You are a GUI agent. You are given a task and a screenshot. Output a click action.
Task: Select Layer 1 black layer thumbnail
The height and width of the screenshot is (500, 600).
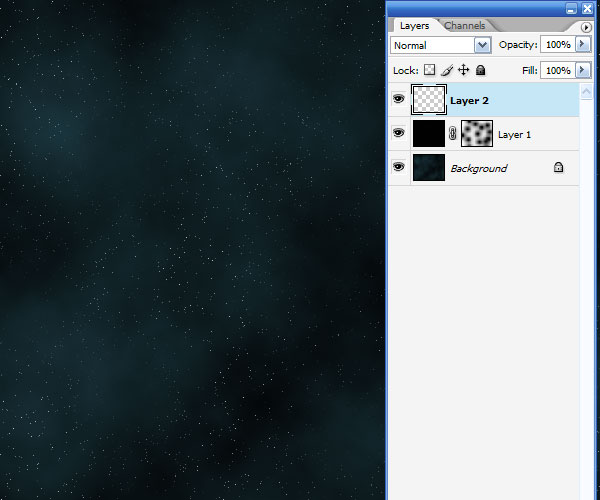[x=429, y=133]
